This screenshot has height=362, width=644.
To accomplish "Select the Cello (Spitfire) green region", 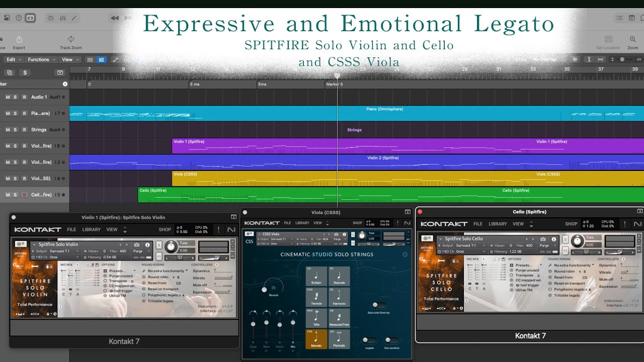I will (x=391, y=195).
